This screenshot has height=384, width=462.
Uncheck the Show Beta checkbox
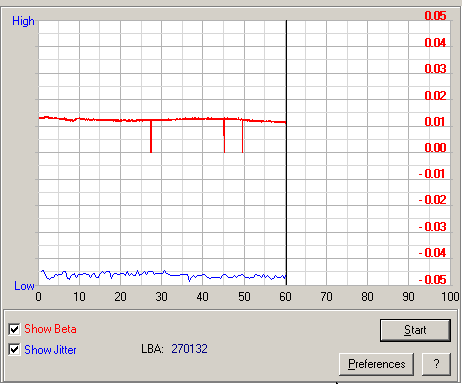[14, 329]
